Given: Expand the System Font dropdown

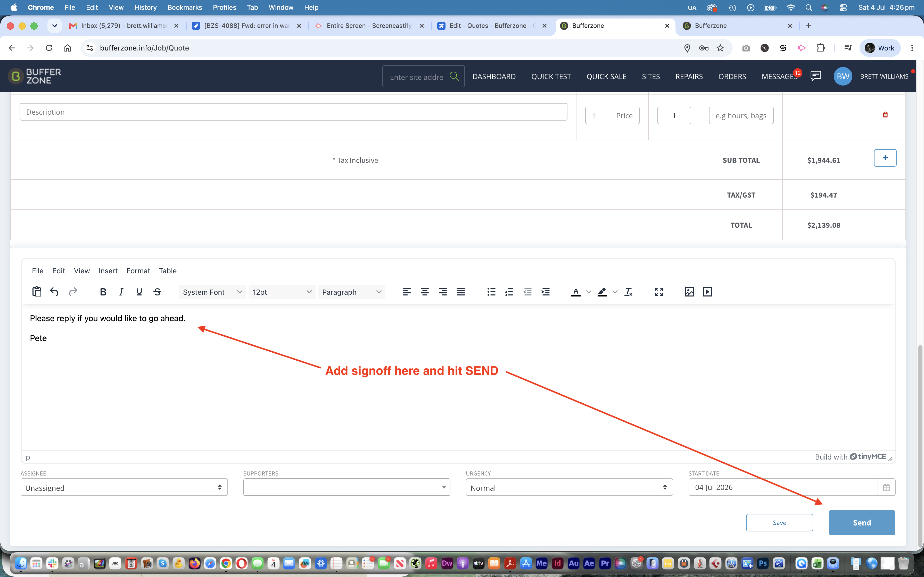Looking at the screenshot, I should coord(212,292).
